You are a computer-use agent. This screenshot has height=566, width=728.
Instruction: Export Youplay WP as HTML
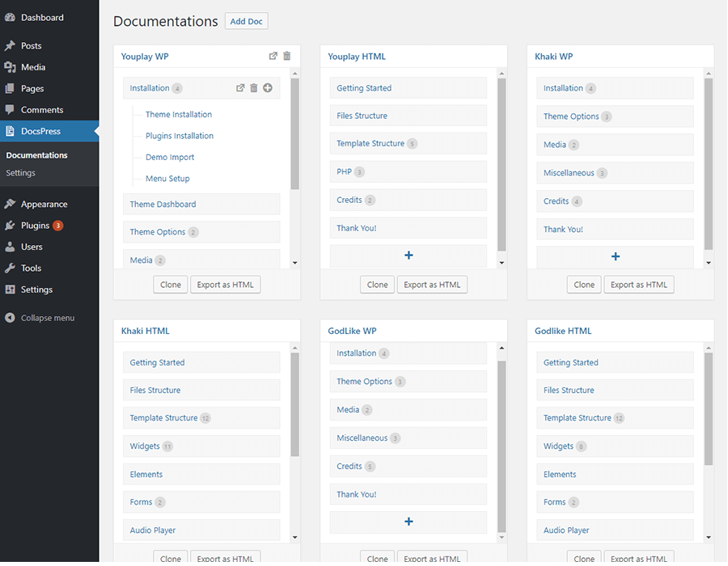[x=225, y=285]
